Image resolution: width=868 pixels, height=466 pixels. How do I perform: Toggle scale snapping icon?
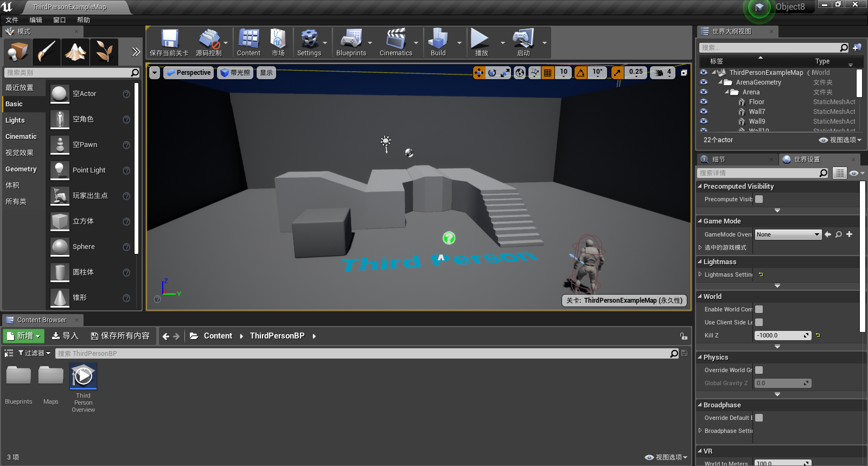[617, 73]
